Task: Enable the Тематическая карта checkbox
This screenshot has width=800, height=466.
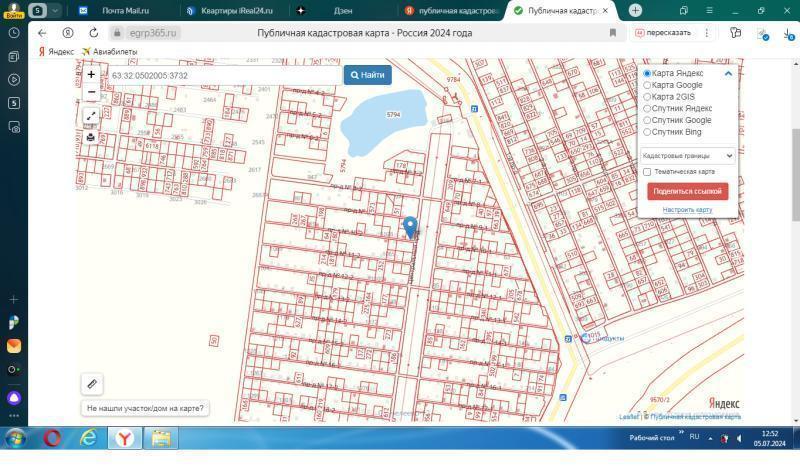Action: 647,172
